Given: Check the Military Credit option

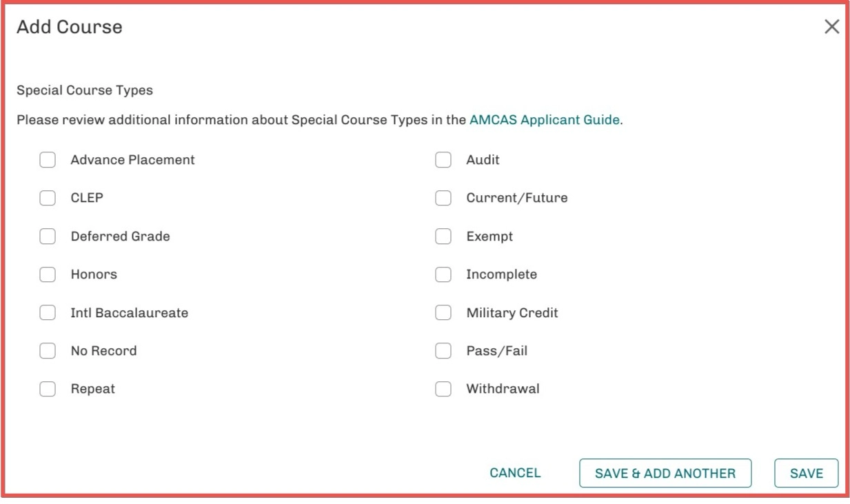Looking at the screenshot, I should (443, 312).
